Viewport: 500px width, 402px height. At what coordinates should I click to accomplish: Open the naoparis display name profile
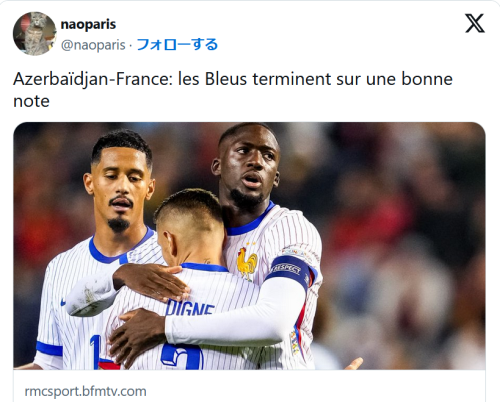coord(88,24)
